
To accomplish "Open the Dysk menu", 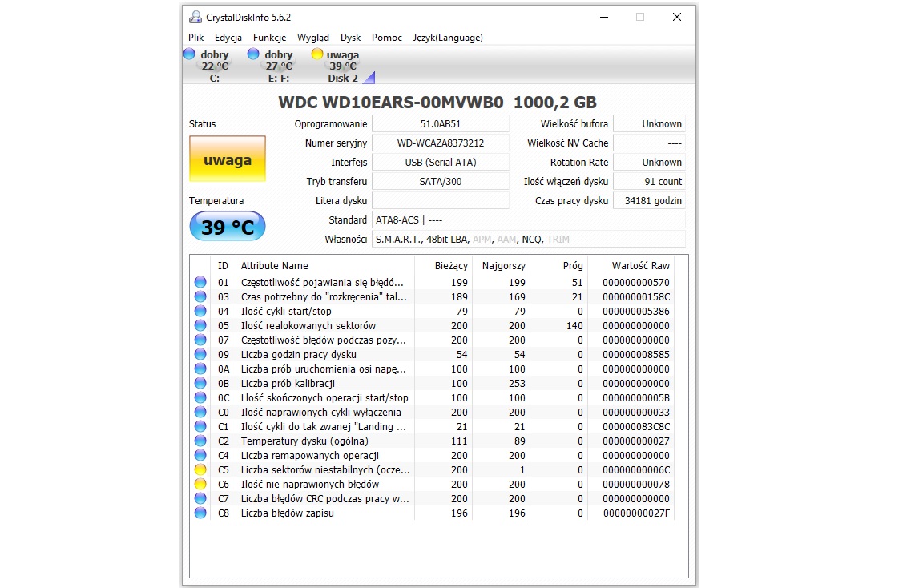I will click(x=350, y=38).
